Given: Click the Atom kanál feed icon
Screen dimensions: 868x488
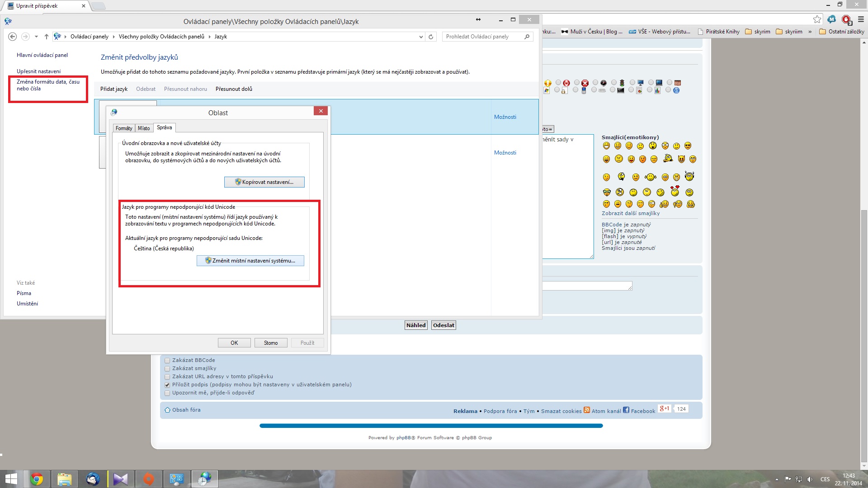Looking at the screenshot, I should (587, 410).
